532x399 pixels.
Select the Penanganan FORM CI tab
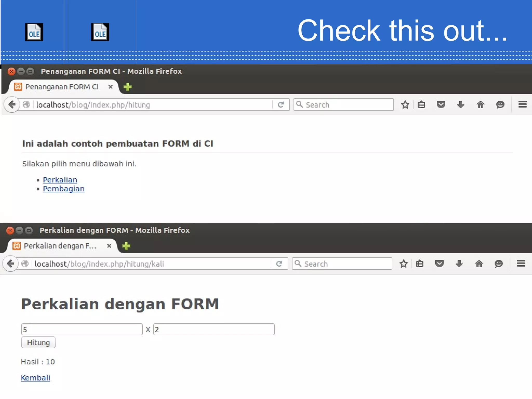click(x=62, y=87)
